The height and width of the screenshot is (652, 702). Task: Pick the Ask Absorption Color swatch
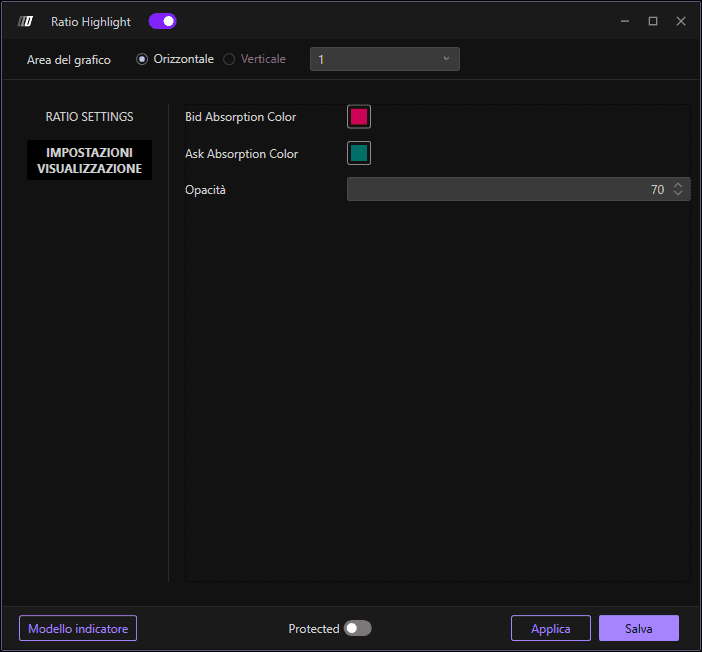359,153
